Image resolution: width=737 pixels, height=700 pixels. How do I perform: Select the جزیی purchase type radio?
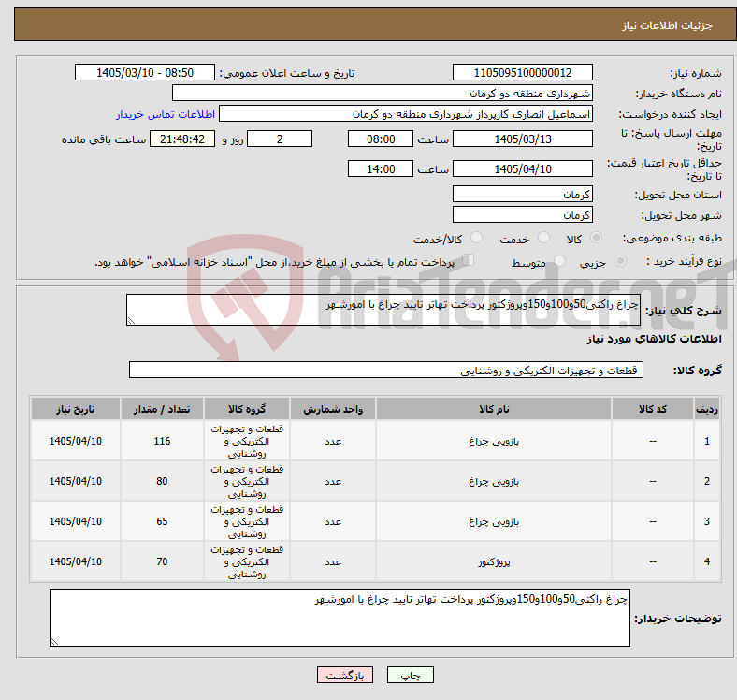620,260
